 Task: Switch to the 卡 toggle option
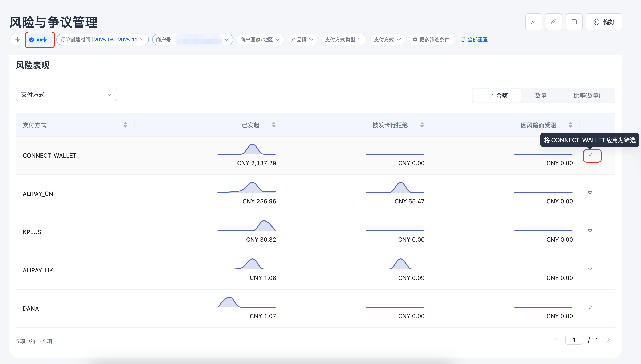17,40
